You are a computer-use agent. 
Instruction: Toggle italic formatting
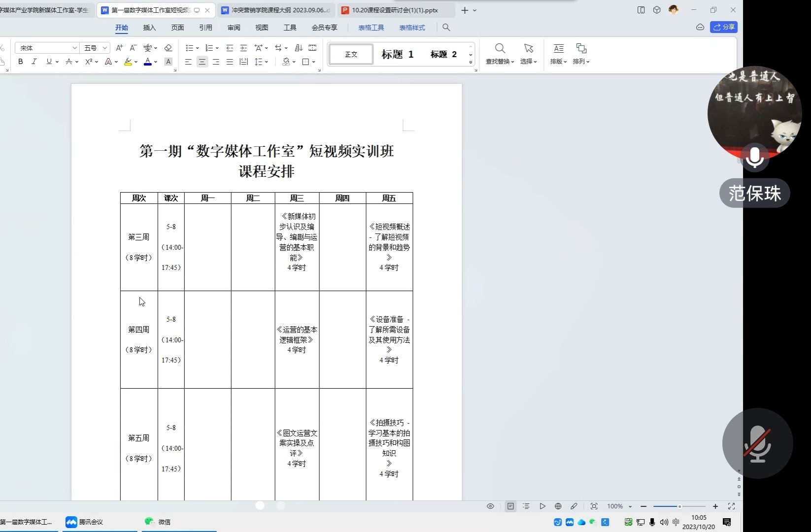pos(34,62)
